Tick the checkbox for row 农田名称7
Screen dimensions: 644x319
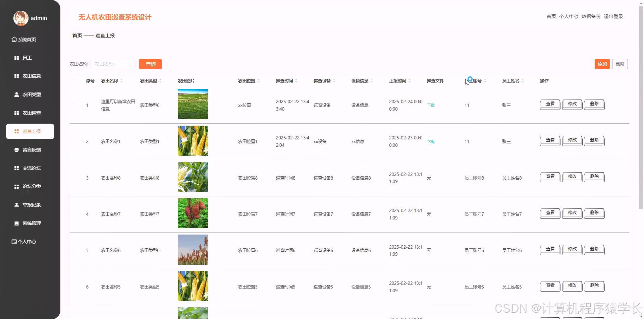[x=73, y=214]
